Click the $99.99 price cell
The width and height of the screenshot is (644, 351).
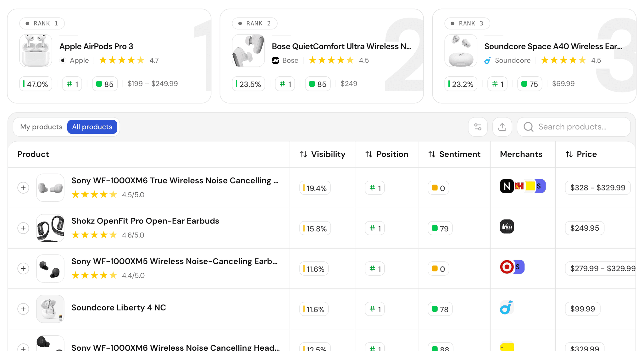583,309
